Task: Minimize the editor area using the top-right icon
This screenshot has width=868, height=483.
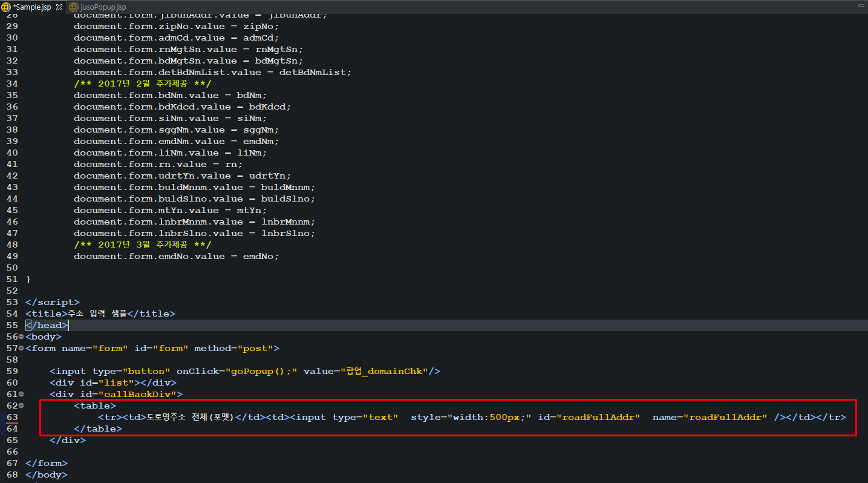Action: click(x=861, y=5)
